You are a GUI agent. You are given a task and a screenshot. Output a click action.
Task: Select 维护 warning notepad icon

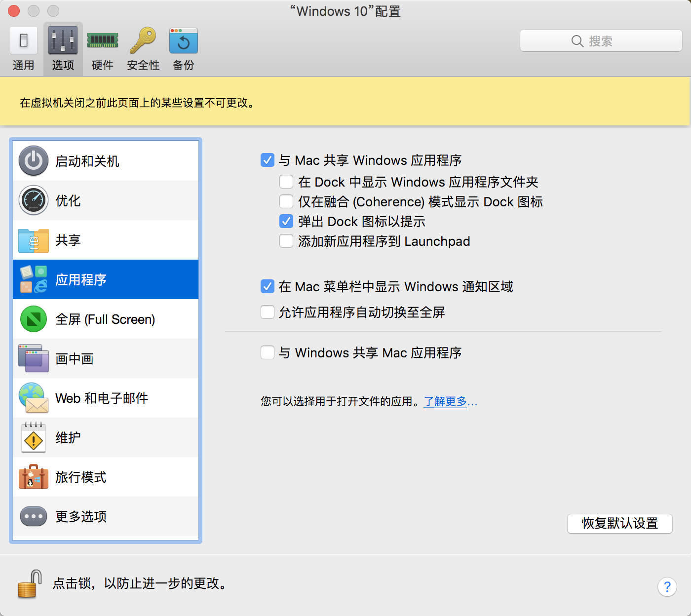34,437
